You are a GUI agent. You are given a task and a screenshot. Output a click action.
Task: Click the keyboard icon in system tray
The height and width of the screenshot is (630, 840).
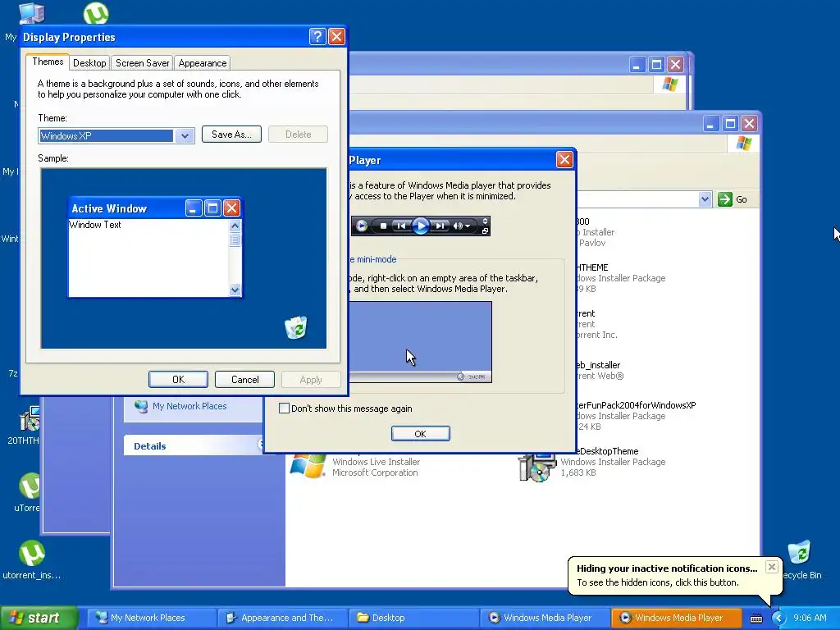tap(756, 619)
